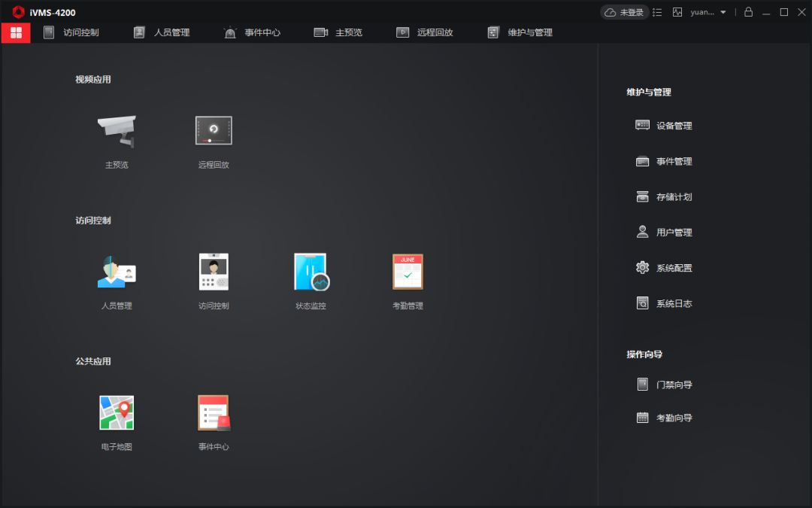
Task: Click the resource monitor waveform icon
Action: (x=677, y=12)
